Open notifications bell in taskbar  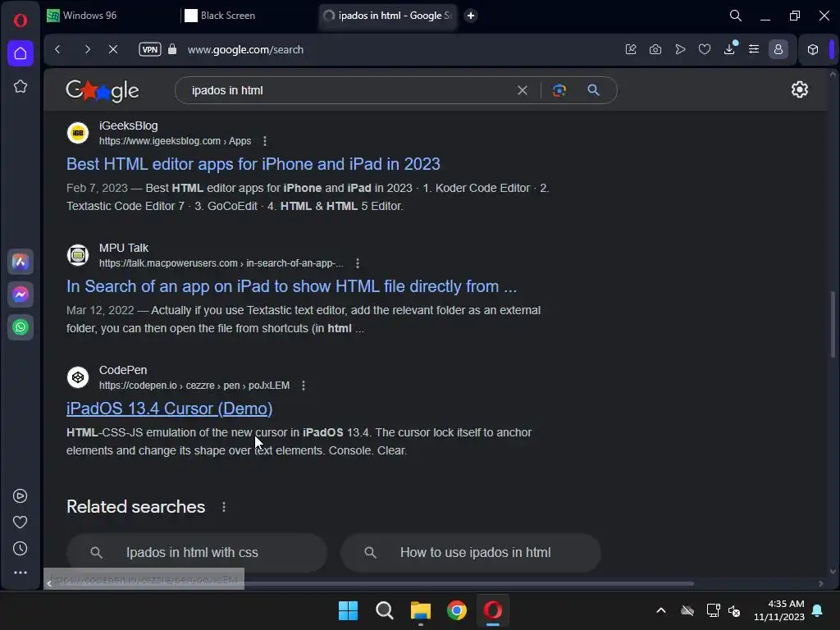[818, 610]
